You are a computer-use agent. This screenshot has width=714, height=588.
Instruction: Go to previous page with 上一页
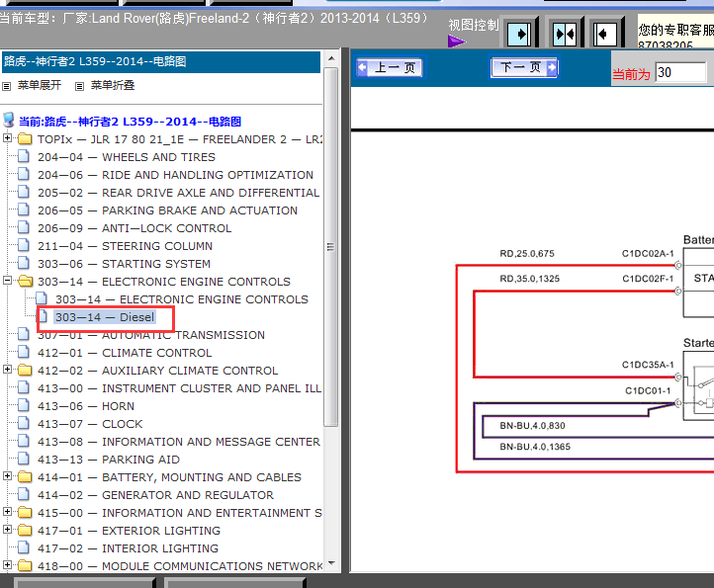coord(389,68)
